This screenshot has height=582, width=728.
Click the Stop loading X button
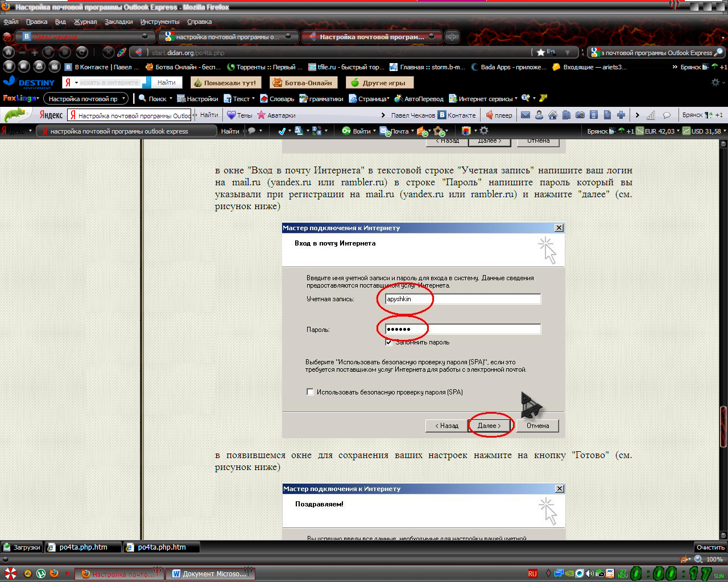[x=108, y=52]
